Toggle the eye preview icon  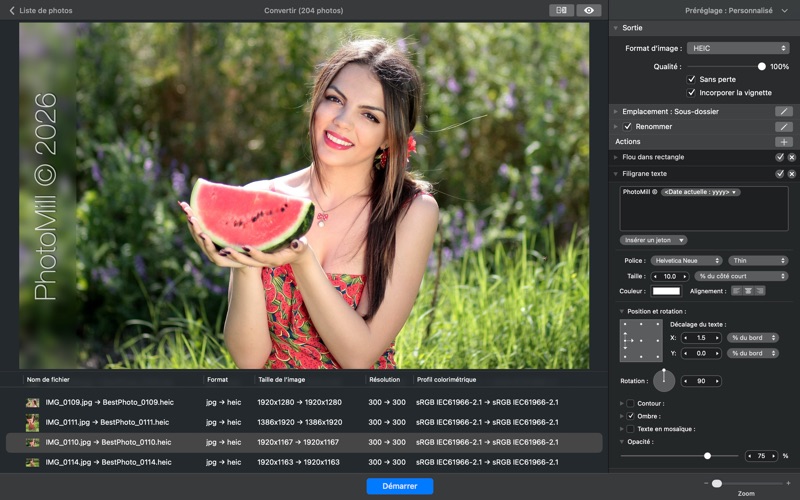[589, 10]
